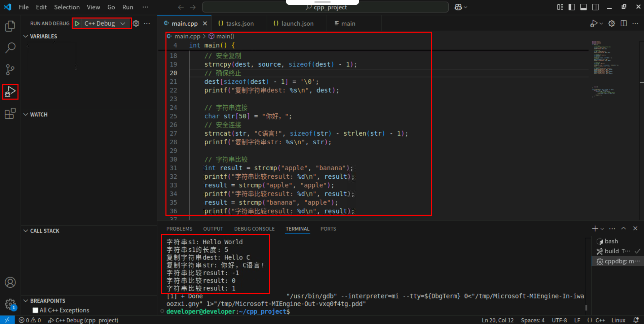Enable All C++ Exceptions breakpoint checkbox

point(35,310)
